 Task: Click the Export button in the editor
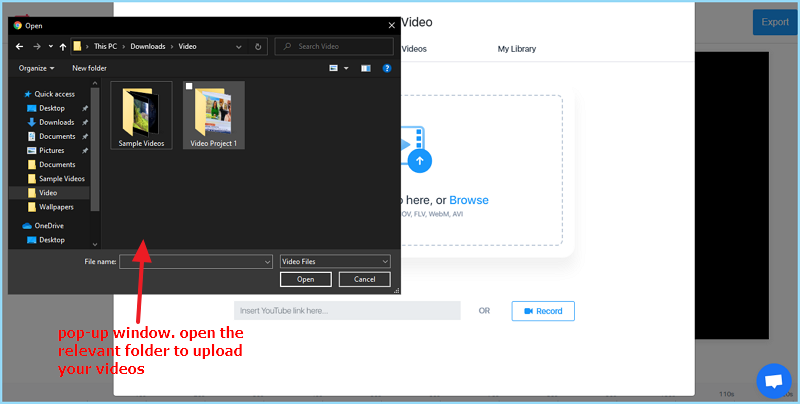coord(774,22)
